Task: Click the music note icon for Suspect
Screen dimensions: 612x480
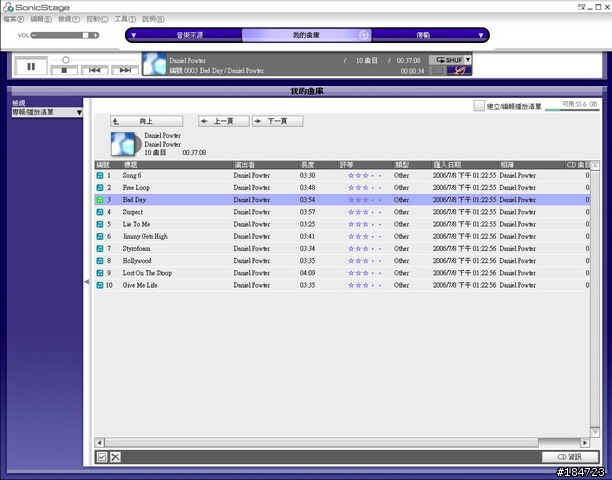Action: coord(100,212)
